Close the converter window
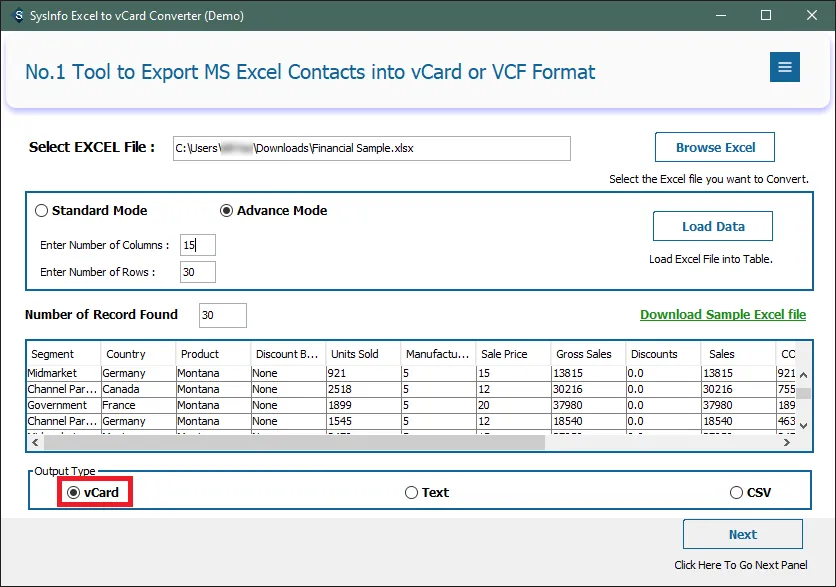Screen dimensions: 836x587 point(811,15)
